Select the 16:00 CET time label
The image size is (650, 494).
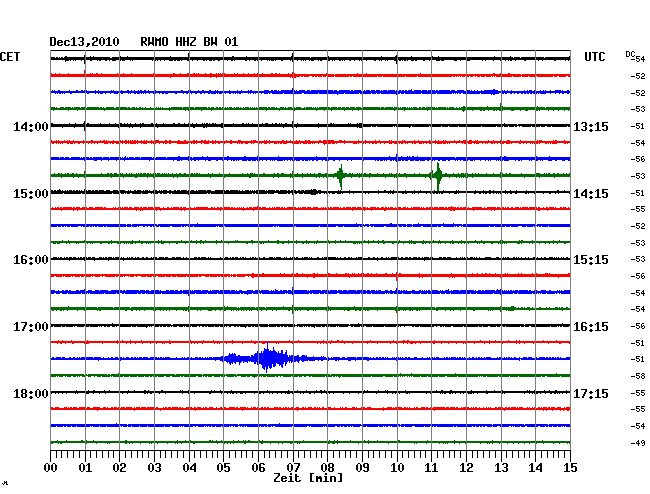point(31,260)
